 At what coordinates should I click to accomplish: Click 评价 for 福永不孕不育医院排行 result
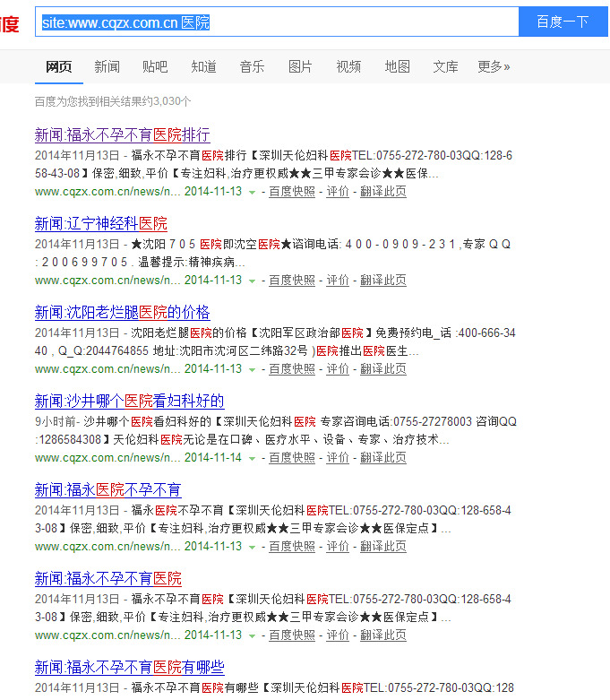(x=338, y=192)
